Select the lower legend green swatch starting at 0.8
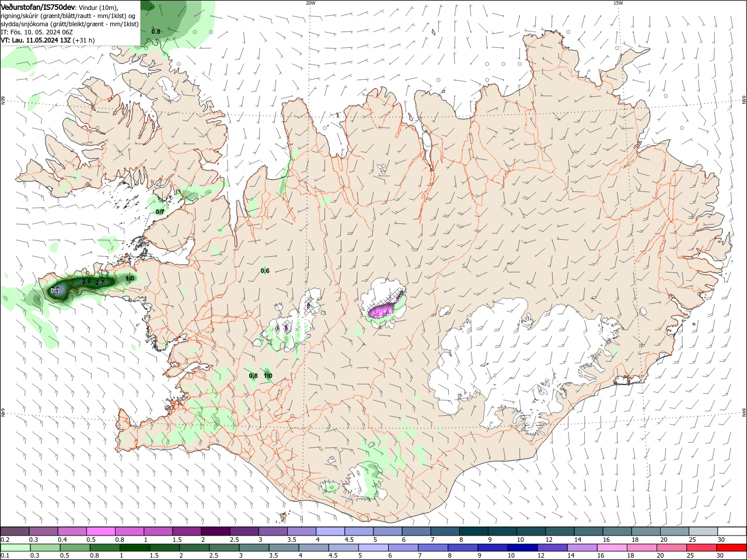Image resolution: width=747 pixels, height=560 pixels. [x=105, y=547]
